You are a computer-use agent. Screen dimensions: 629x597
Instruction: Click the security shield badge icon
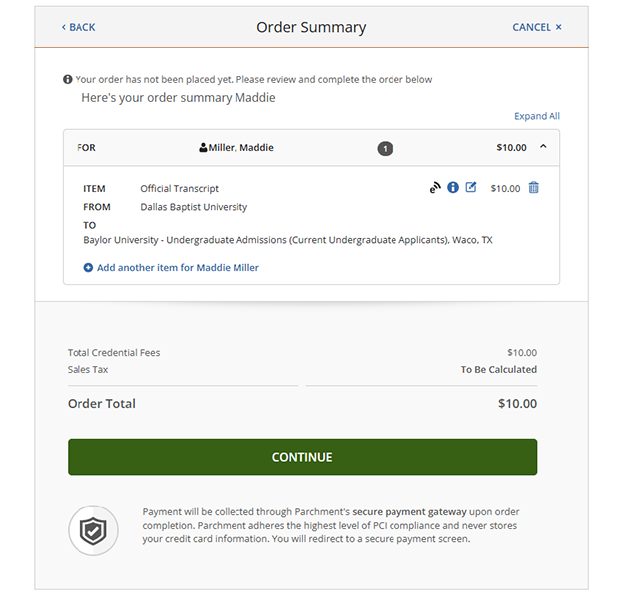[93, 530]
